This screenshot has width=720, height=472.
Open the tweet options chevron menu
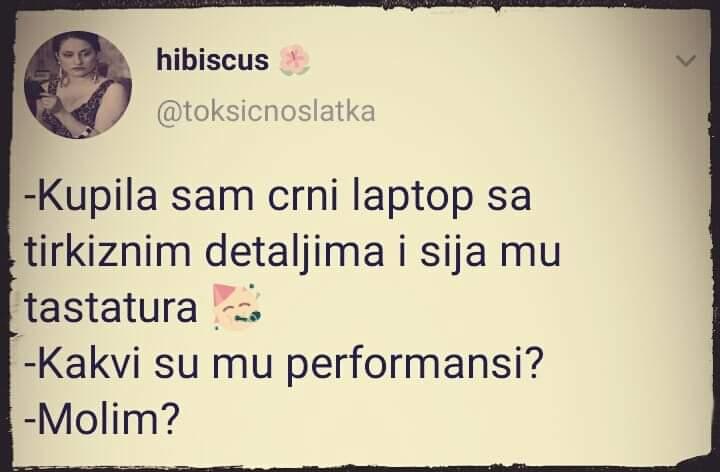[x=686, y=61]
